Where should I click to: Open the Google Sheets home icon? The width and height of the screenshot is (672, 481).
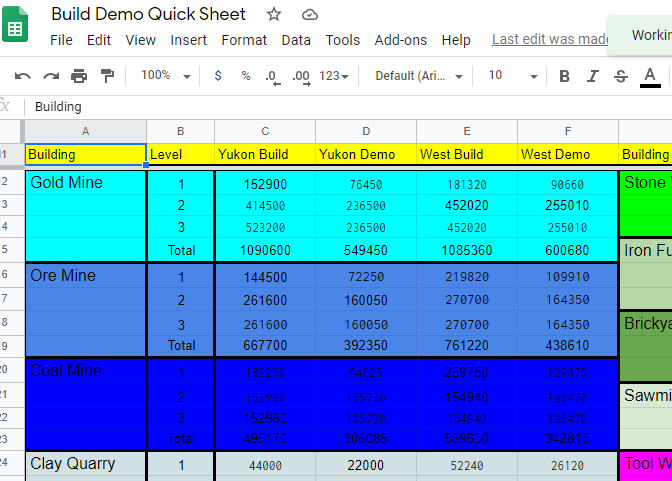[15, 24]
